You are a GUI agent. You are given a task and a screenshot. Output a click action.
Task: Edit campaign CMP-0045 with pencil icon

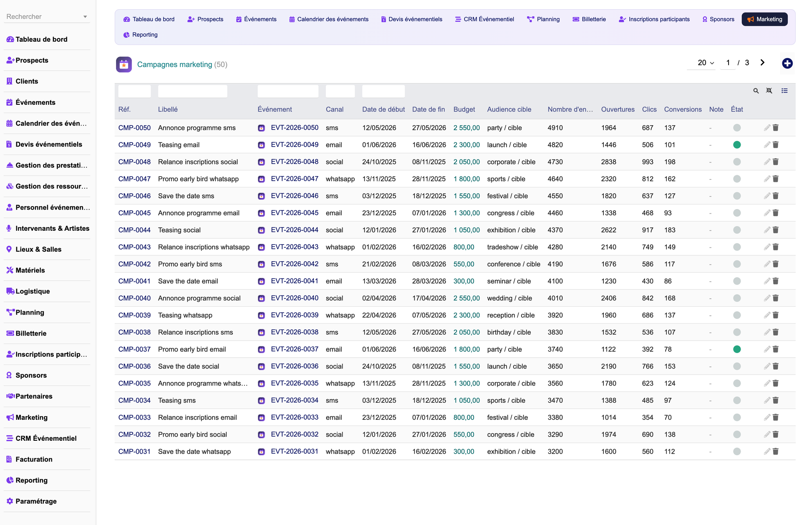767,213
